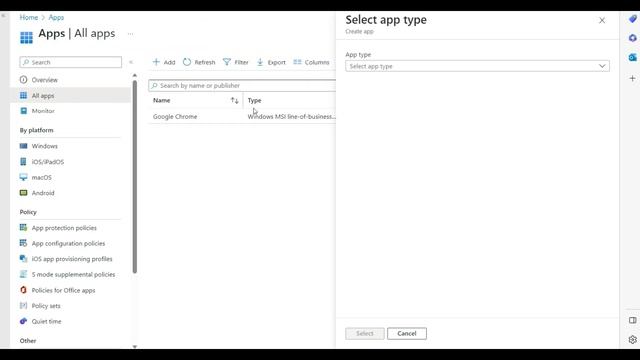Open ellipsis menu next to All apps title

pyautogui.click(x=130, y=34)
